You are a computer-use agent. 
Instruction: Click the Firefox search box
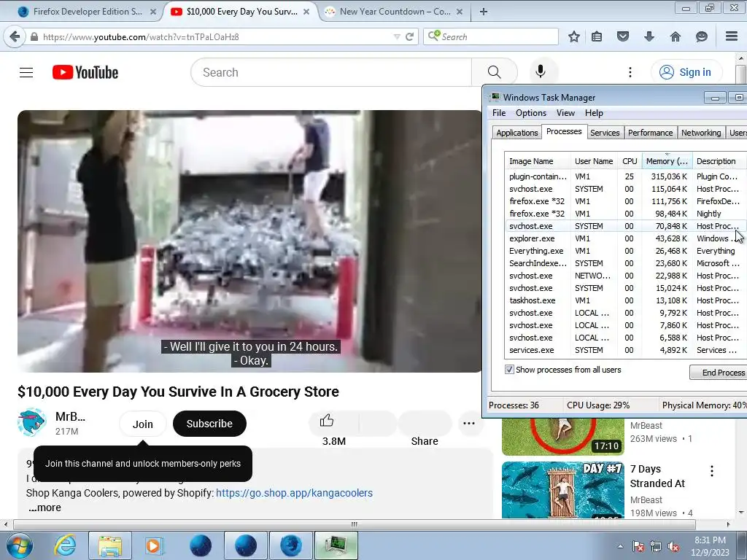point(491,36)
